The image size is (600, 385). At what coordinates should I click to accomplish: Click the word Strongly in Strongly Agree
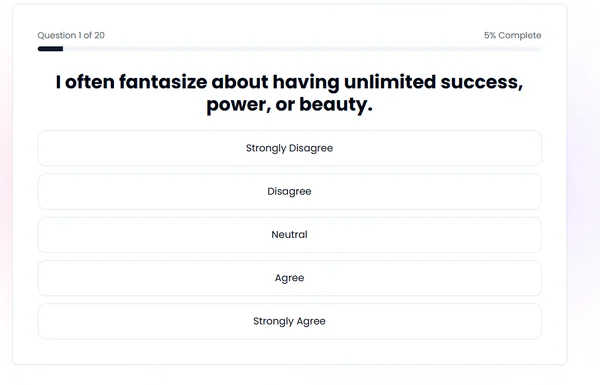pos(273,321)
